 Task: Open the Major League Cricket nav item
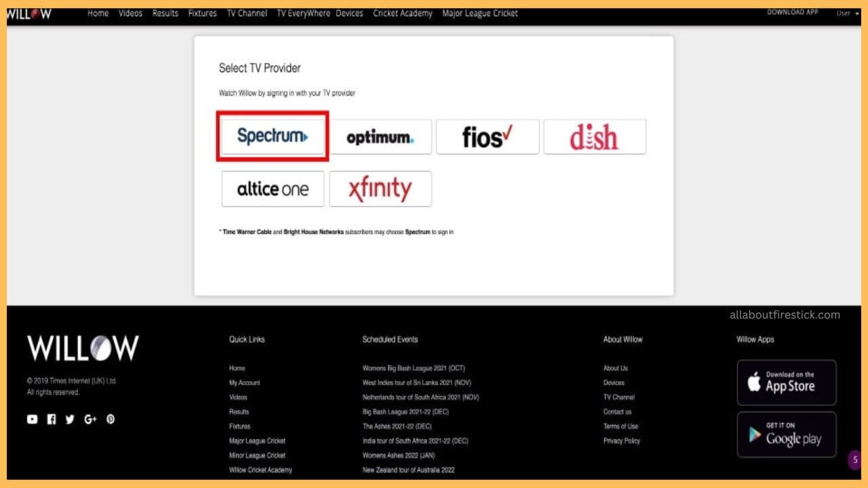(479, 13)
